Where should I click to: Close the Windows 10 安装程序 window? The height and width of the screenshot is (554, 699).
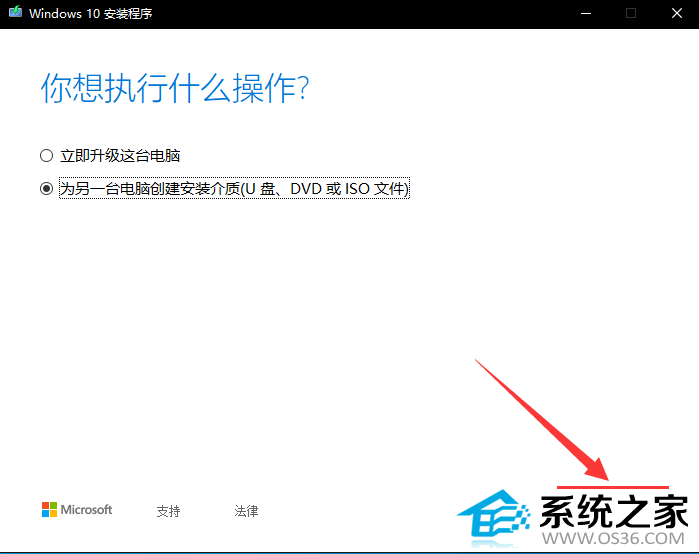[x=677, y=13]
